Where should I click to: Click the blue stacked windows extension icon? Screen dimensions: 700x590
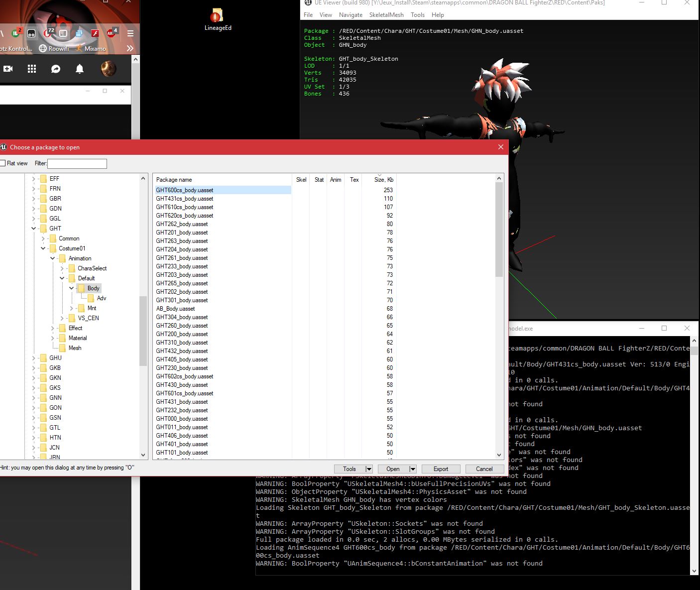79,33
